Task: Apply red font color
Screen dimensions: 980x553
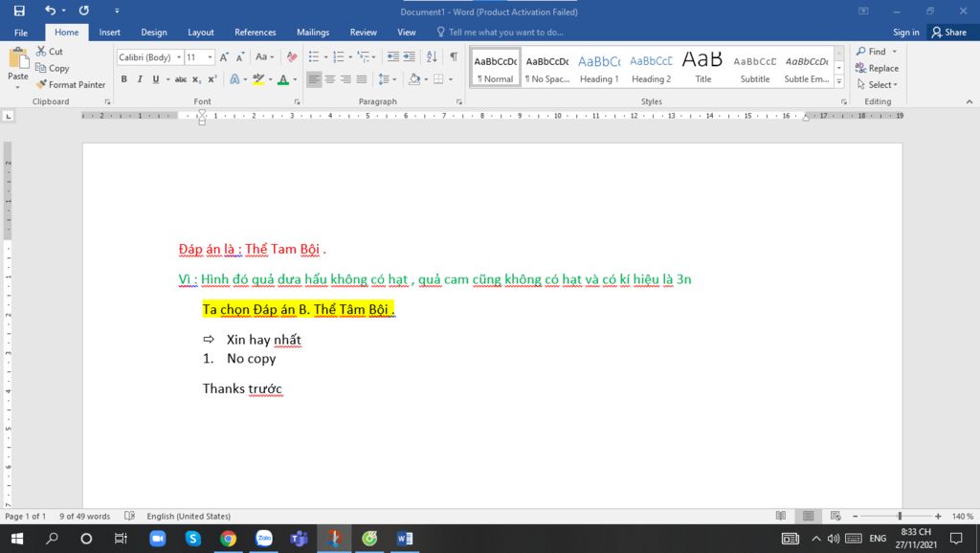Action: (283, 79)
